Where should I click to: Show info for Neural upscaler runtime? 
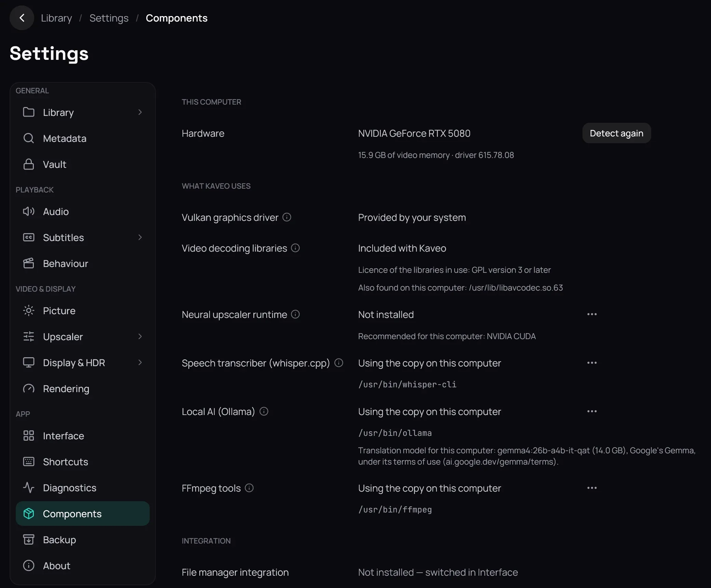pos(295,314)
